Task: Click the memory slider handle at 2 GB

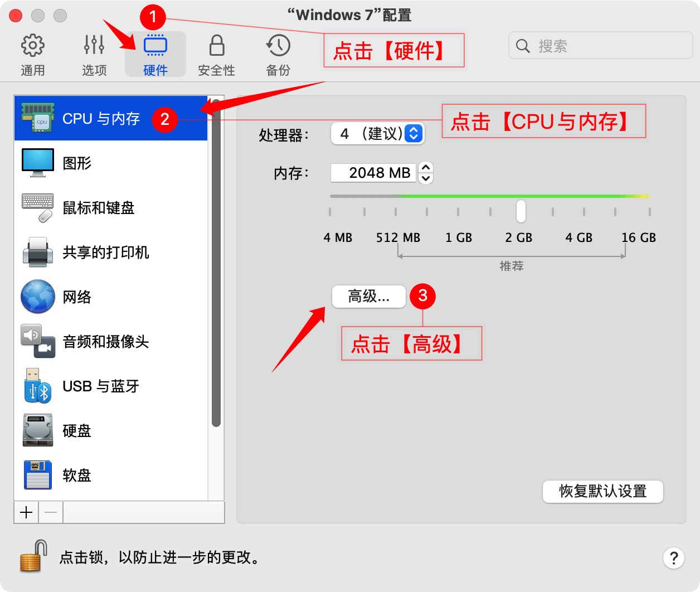Action: coord(521,211)
